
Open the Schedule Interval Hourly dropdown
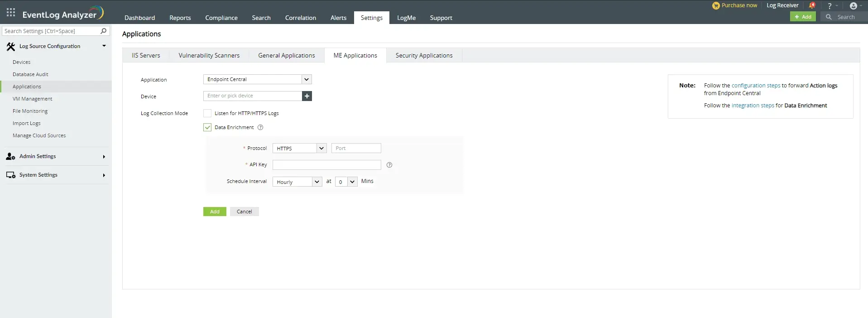coord(297,182)
